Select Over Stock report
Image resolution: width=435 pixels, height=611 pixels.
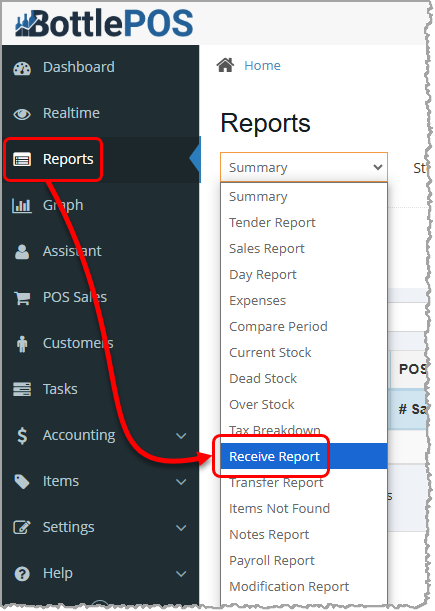(304, 404)
